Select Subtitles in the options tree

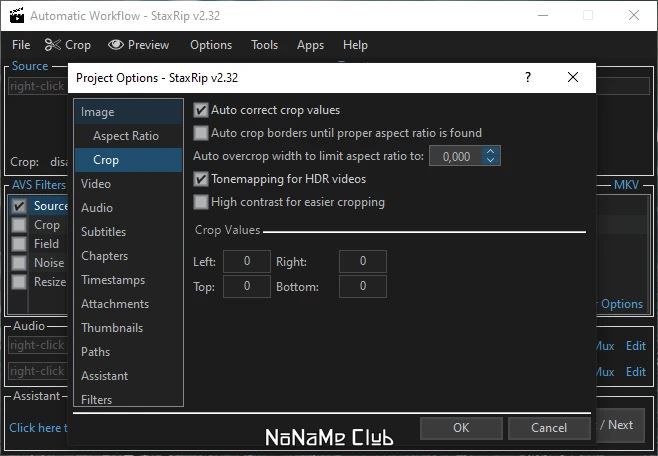103,232
